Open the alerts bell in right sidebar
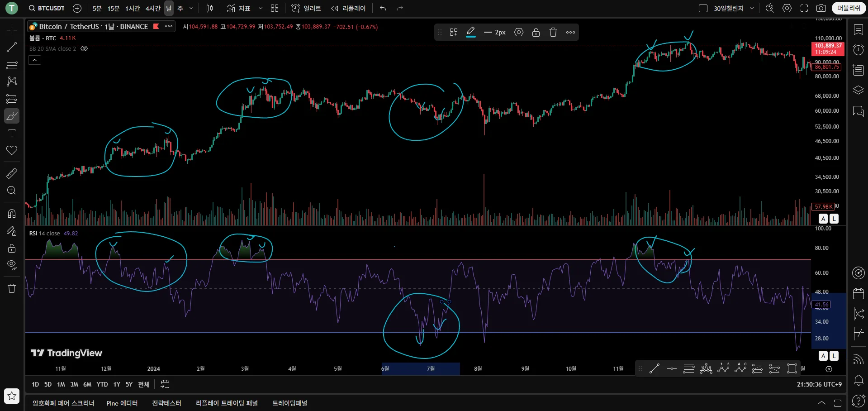868x411 pixels. click(x=858, y=380)
